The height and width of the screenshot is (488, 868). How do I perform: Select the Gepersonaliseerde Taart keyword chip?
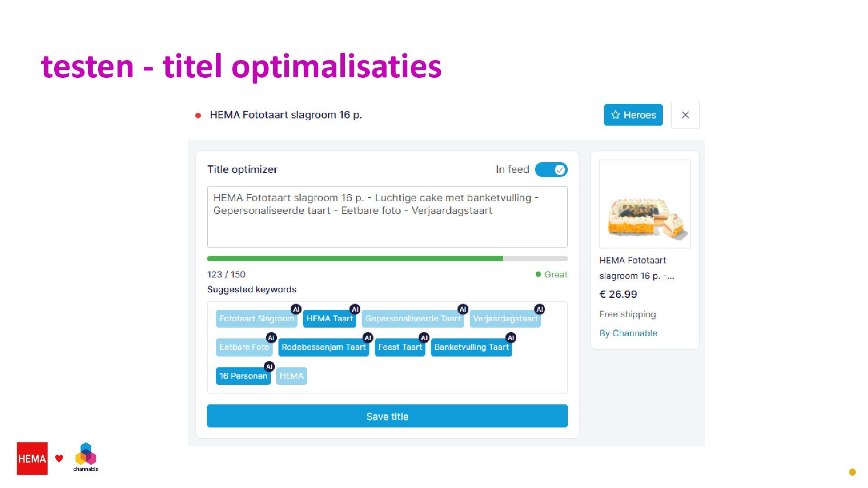pyautogui.click(x=413, y=319)
